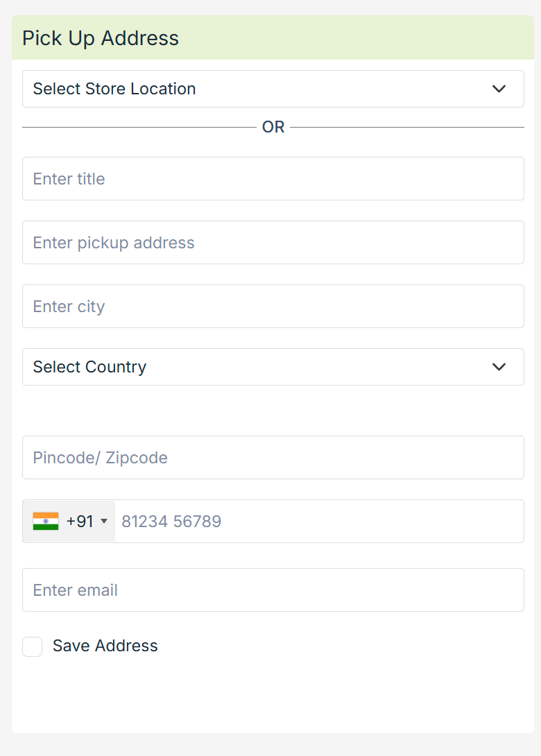Click the '81234 56789' placeholder text
541x756 pixels.
pyautogui.click(x=171, y=522)
